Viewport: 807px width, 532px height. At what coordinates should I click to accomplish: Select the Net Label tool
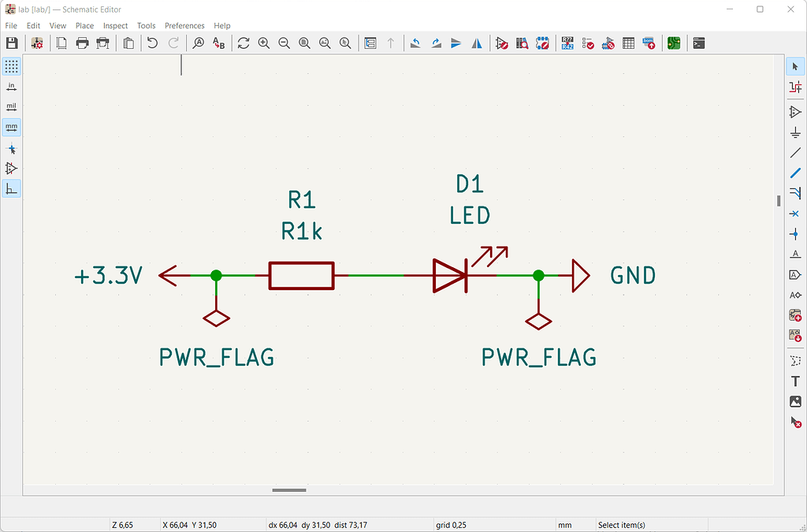795,254
